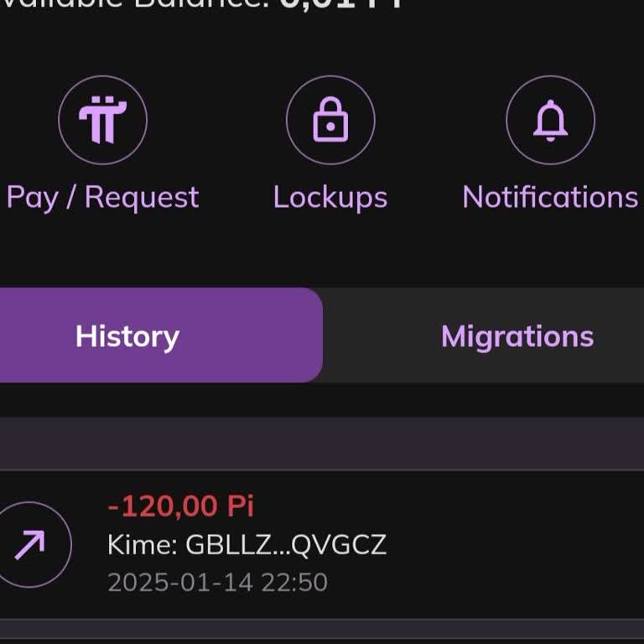
Task: Click the gray bar above the transaction list
Action: coord(322,443)
